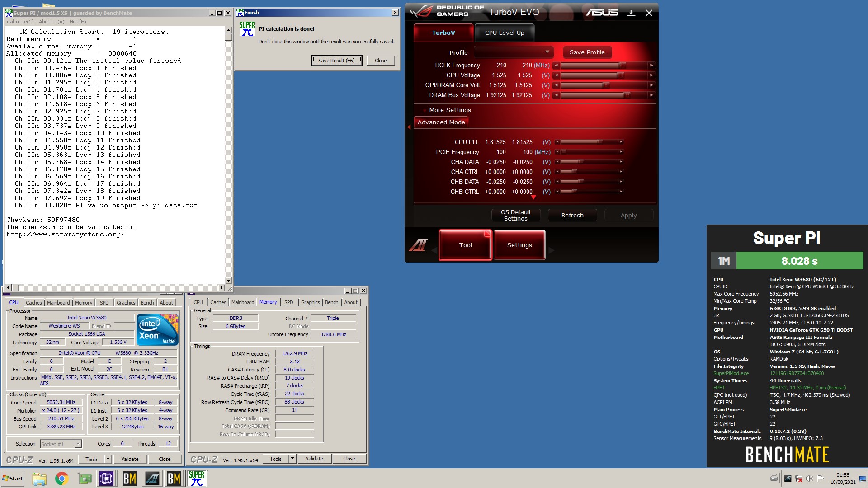Click the Save Profile button
Image resolution: width=868 pixels, height=488 pixels.
(x=587, y=52)
